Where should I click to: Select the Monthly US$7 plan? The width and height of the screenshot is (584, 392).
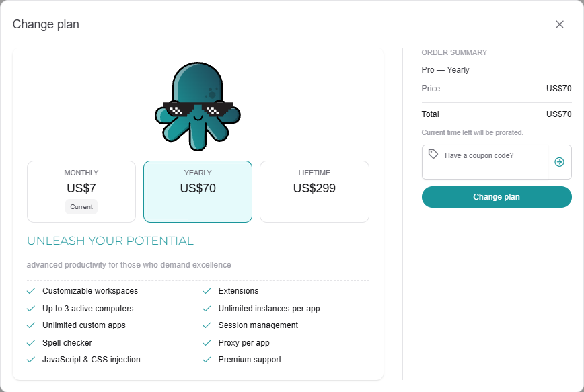81,192
